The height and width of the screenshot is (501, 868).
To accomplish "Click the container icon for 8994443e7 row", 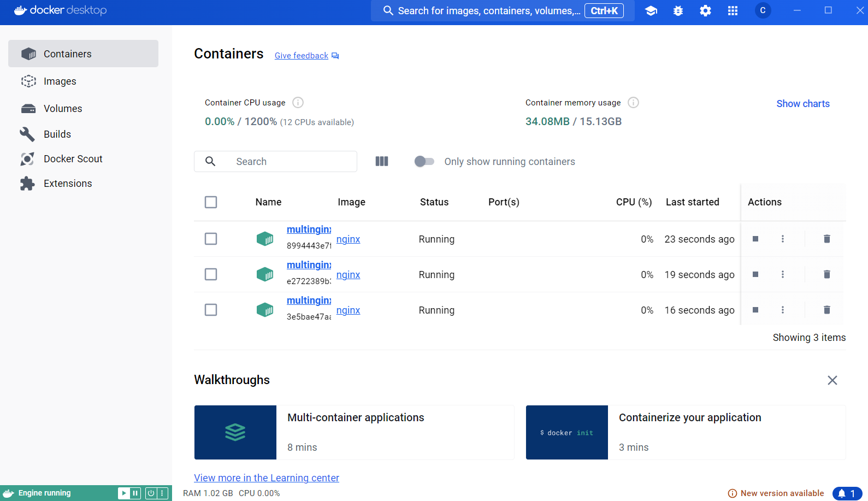I will click(265, 239).
